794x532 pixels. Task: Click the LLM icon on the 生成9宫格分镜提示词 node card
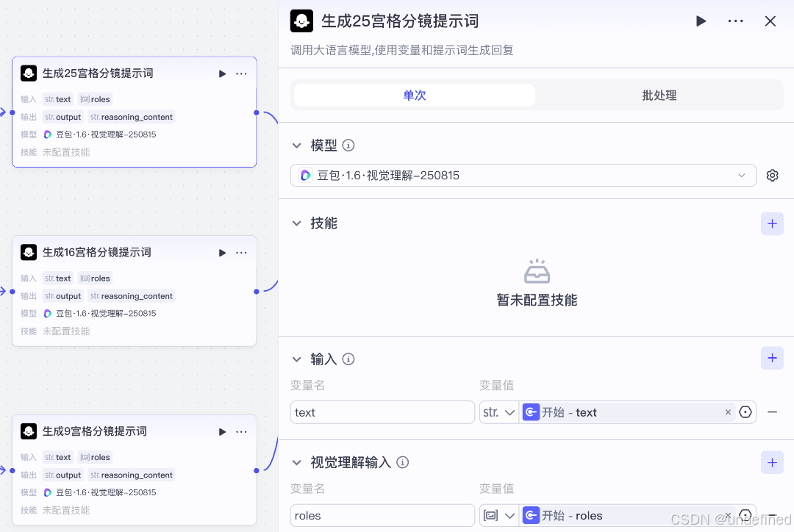pos(29,431)
